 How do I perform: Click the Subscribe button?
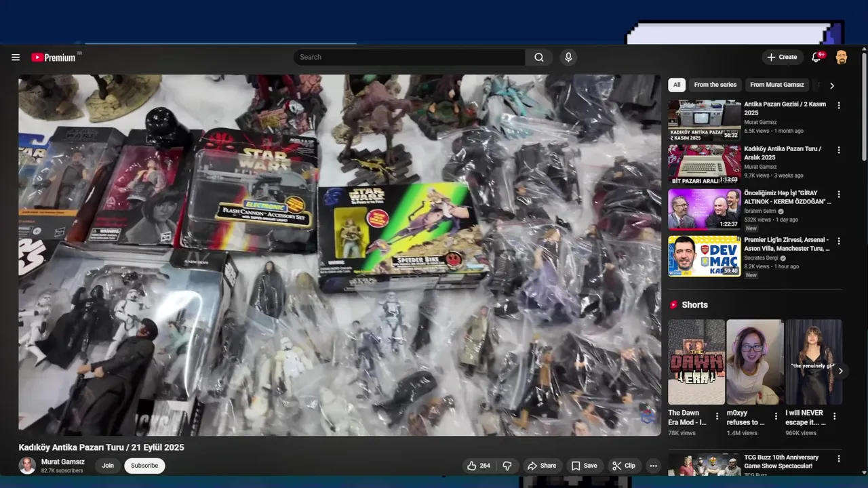pos(144,466)
